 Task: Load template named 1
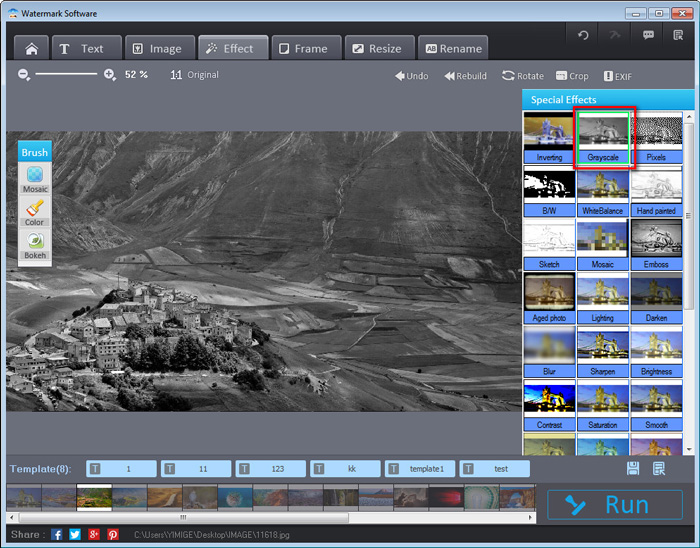[121, 469]
